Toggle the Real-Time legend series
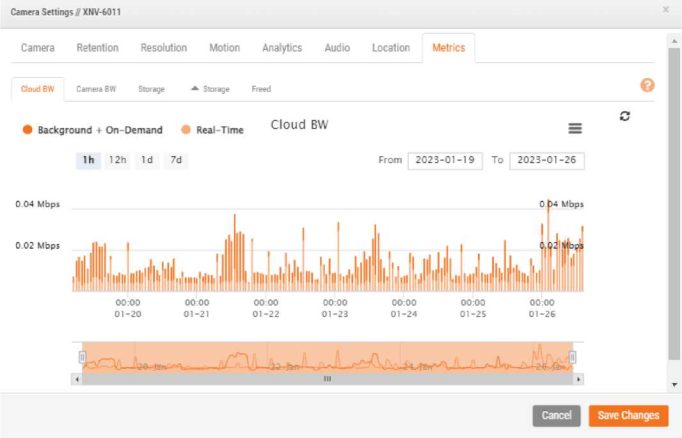 click(215, 130)
